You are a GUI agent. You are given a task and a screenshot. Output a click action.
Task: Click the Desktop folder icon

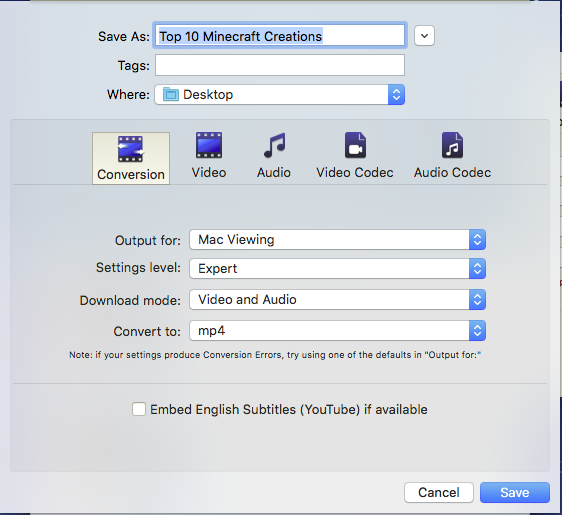[x=171, y=95]
